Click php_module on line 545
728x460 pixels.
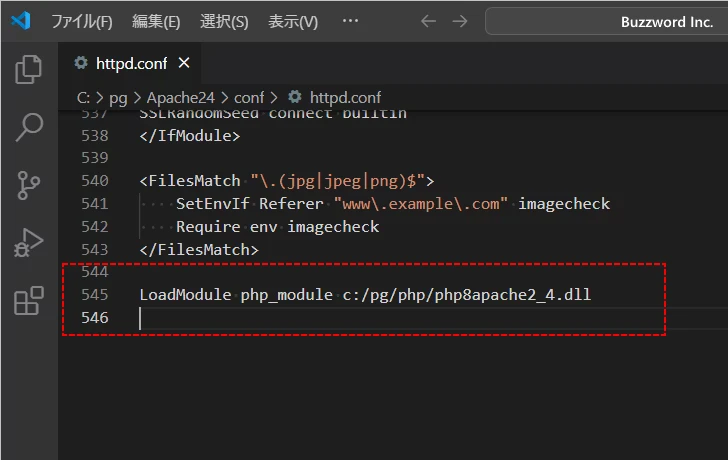(x=286, y=295)
